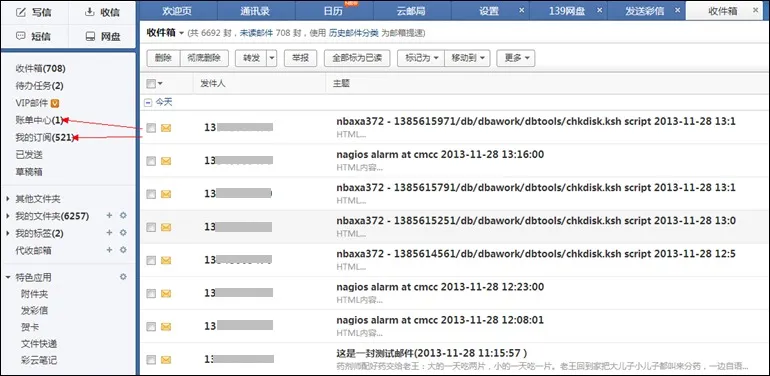The width and height of the screenshot is (770, 376).
Task: Click envelope icon of 这是一封测试邮件 mail
Action: click(166, 360)
